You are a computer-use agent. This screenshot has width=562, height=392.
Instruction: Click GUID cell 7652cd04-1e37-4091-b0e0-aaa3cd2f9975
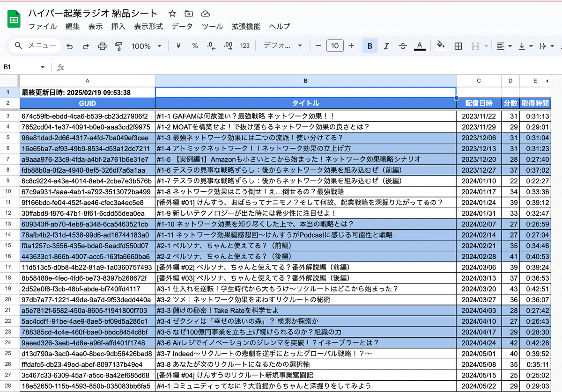tap(88, 126)
